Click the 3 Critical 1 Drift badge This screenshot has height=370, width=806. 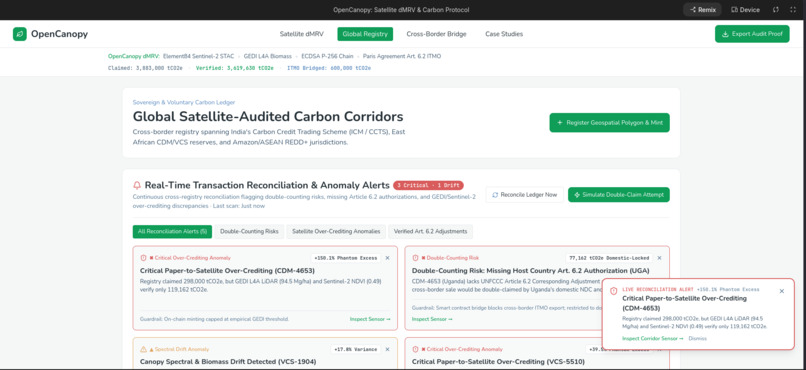(428, 185)
